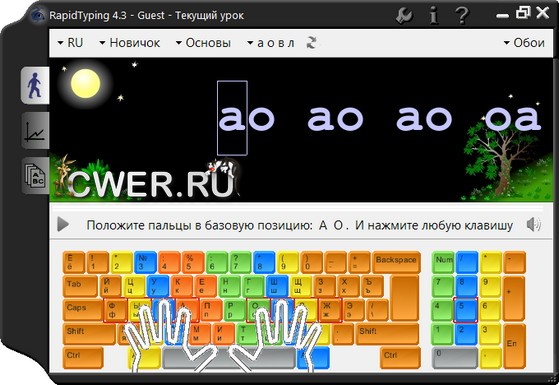This screenshot has height=385, width=559.
Task: Click the № 3 number-row key
Action: click(x=145, y=262)
